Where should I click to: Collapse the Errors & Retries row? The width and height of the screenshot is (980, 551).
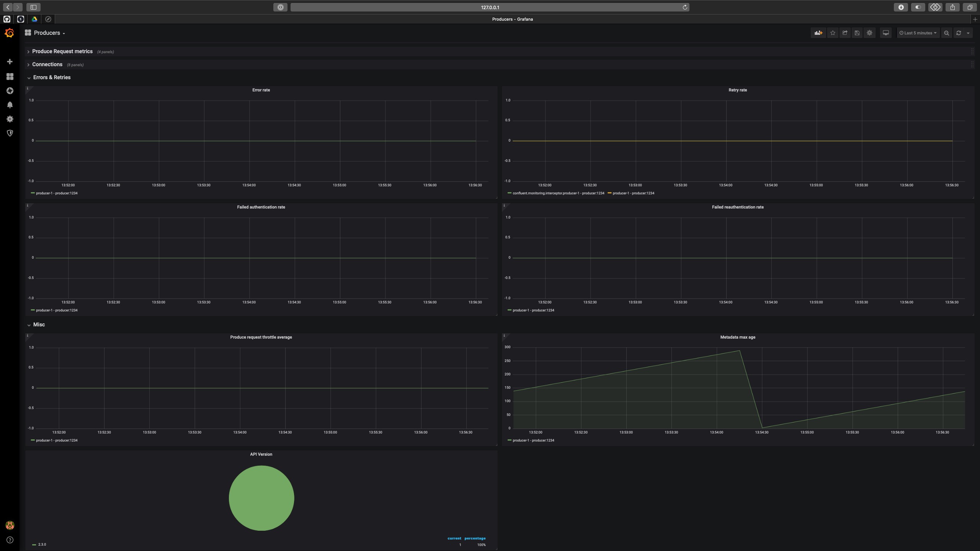52,77
